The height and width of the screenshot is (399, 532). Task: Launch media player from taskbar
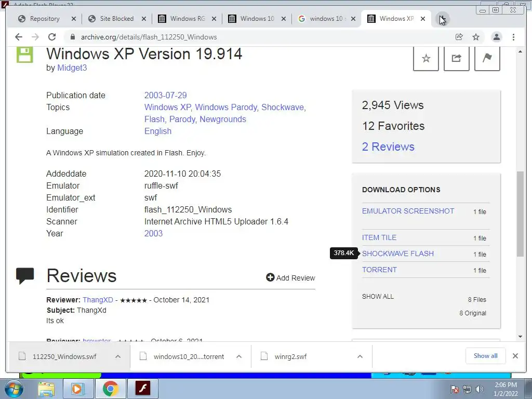pyautogui.click(x=78, y=389)
